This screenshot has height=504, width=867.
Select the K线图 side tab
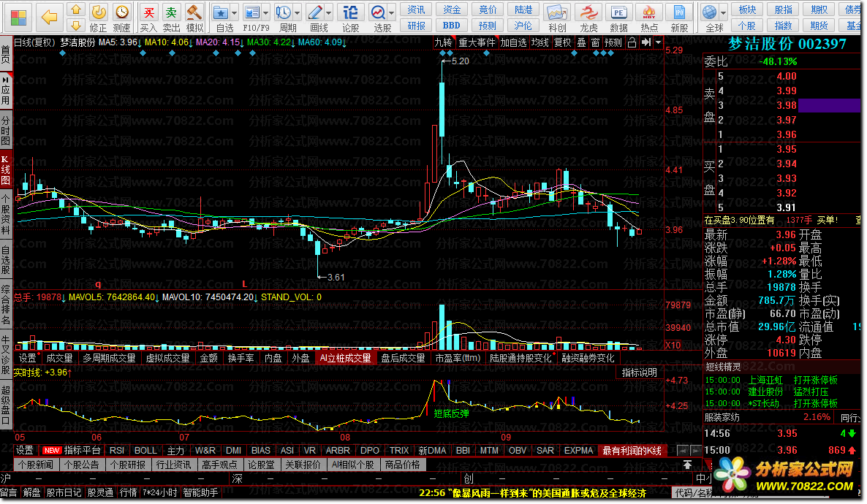click(6, 170)
